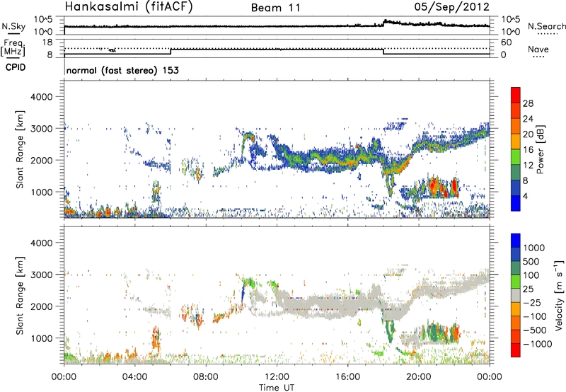Viewport: 566px width, 392px height.
Task: Pick the sea-green 8–12 dB power segment
Action: pyautogui.click(x=516, y=173)
